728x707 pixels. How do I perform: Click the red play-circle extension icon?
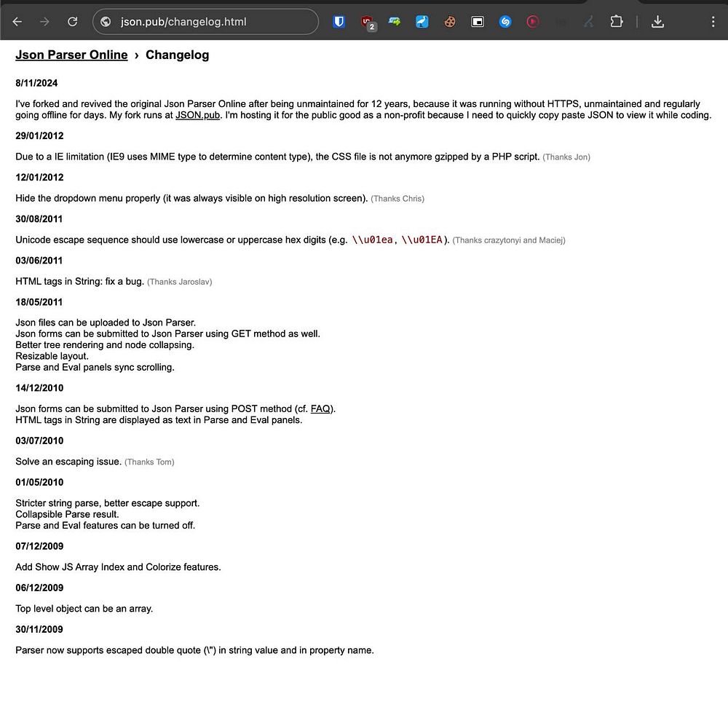[533, 22]
